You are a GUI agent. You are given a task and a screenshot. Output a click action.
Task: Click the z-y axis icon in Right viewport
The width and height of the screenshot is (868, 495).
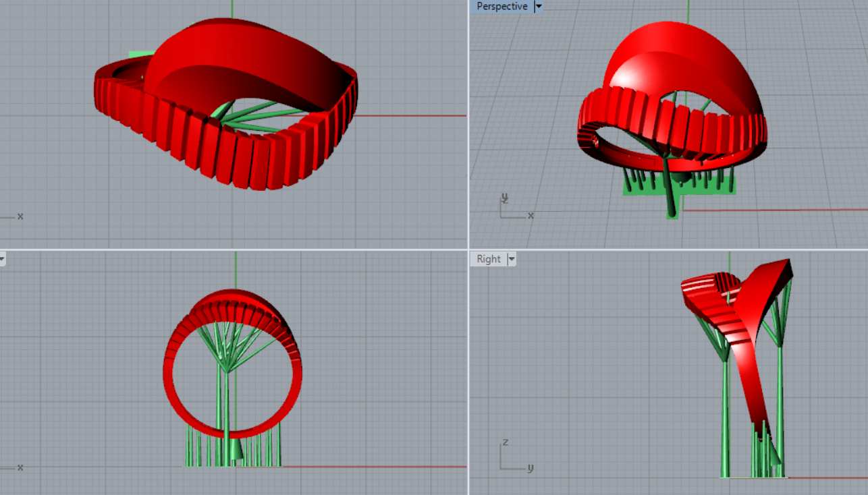coord(514,457)
